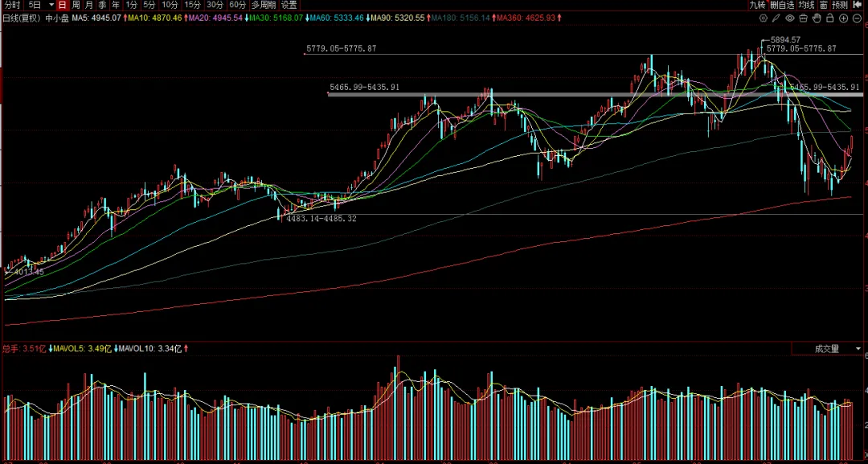Switch to 1分 minute chart
Viewport: 868px width, 464px height.
point(131,5)
